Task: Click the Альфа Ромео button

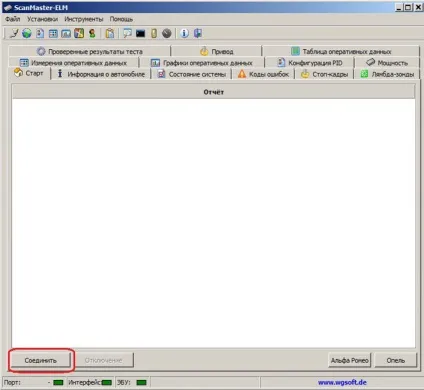Action: pos(349,360)
